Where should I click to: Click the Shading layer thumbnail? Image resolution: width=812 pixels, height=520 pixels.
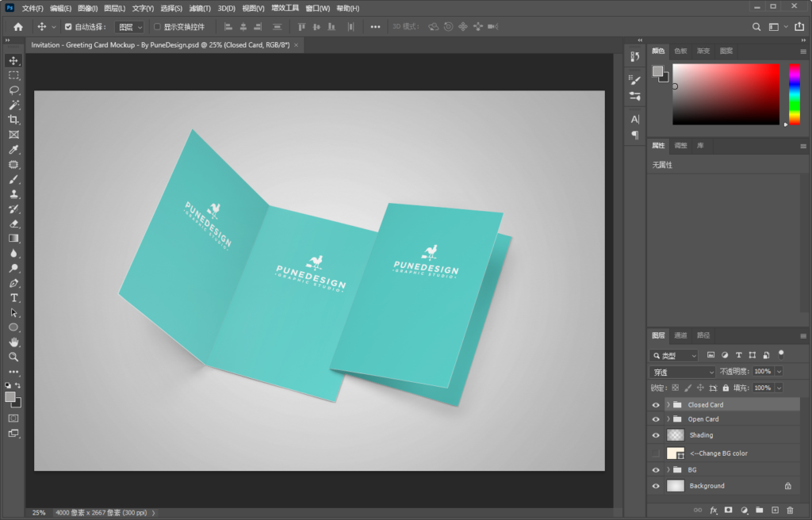click(676, 435)
